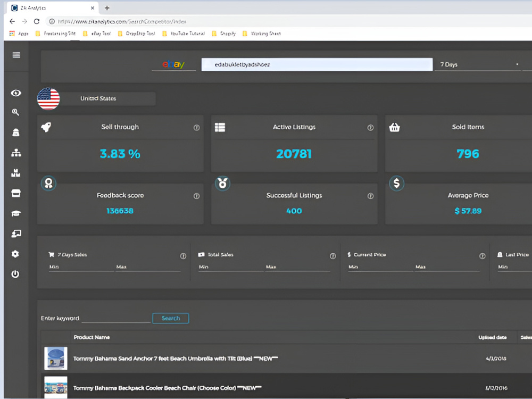Viewport: 532px width, 399px height.
Task: Click the grid icon on Active Listings card
Action: 220,127
